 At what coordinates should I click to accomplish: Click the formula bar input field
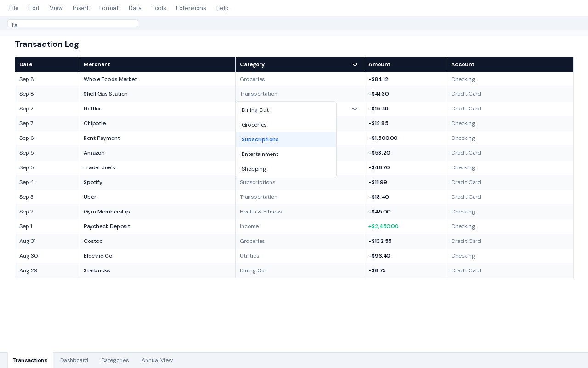tap(73, 23)
